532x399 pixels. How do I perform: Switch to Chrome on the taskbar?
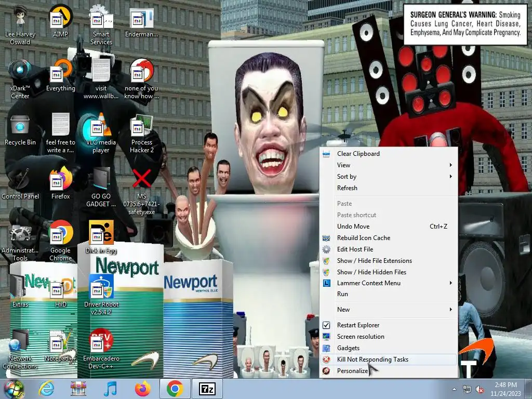click(x=175, y=389)
